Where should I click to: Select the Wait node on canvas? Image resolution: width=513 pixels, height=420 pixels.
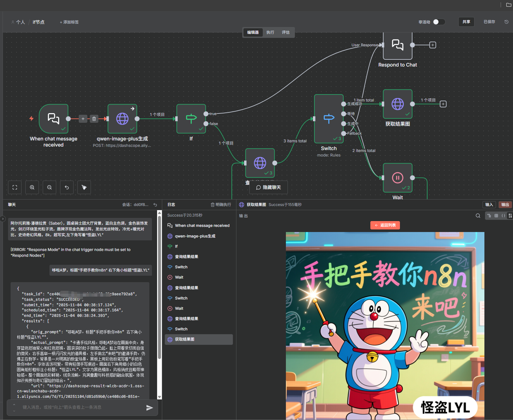[x=398, y=178]
